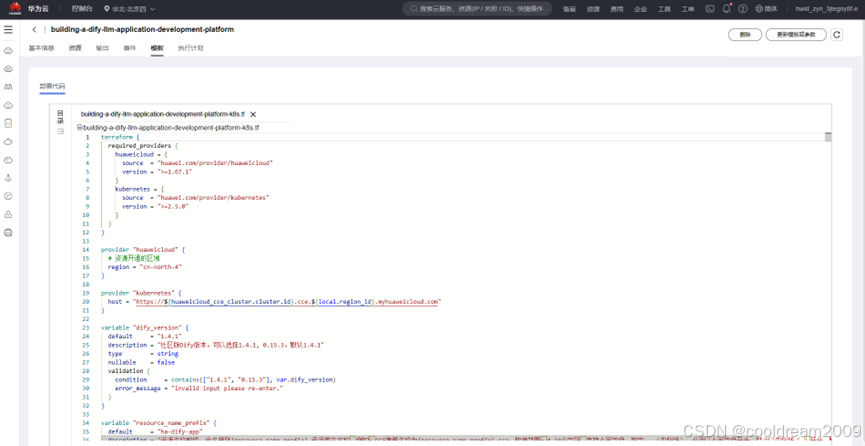Switch to the 资源 stack tab
This screenshot has height=446, width=865.
click(x=75, y=48)
